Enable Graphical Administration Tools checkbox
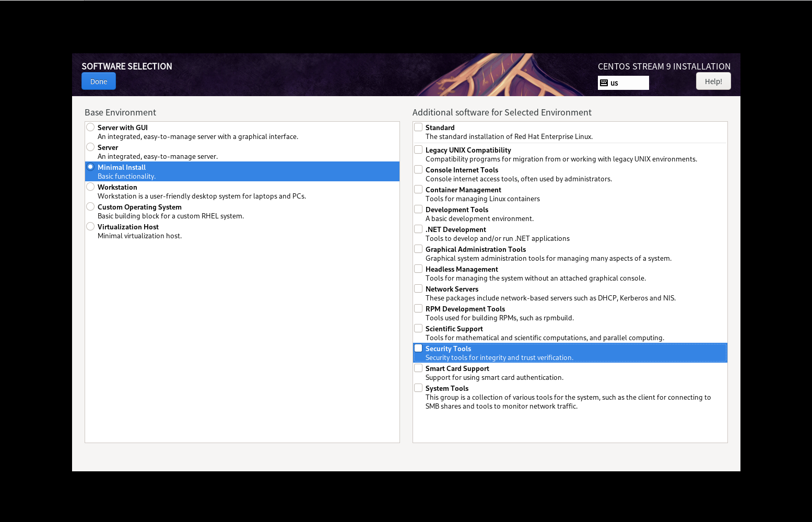 click(x=418, y=249)
